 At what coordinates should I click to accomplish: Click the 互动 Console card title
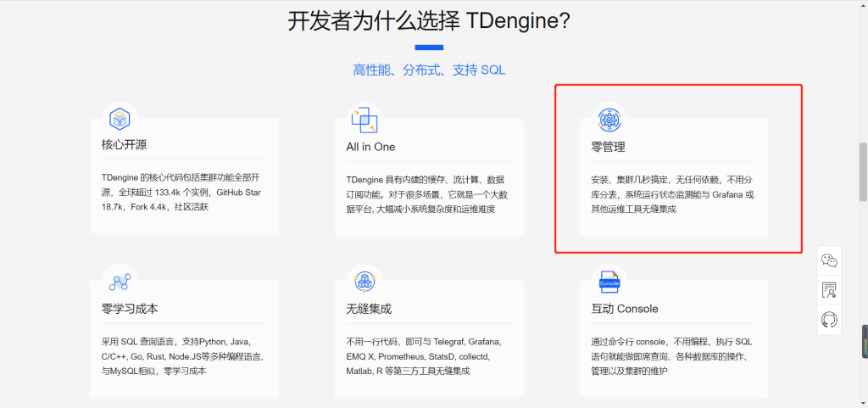(625, 309)
